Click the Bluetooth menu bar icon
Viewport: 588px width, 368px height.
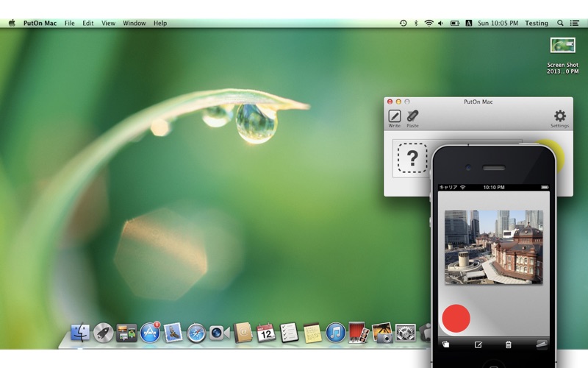(416, 23)
